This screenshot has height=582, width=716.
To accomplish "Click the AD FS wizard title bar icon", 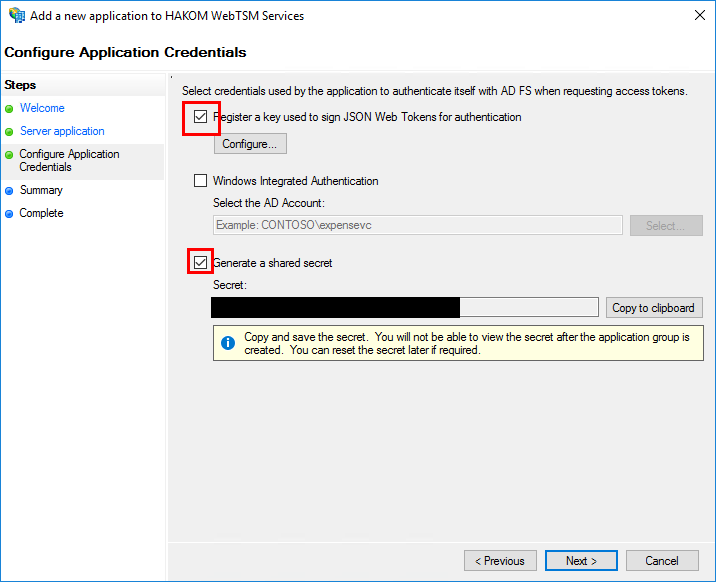I will pyautogui.click(x=17, y=16).
